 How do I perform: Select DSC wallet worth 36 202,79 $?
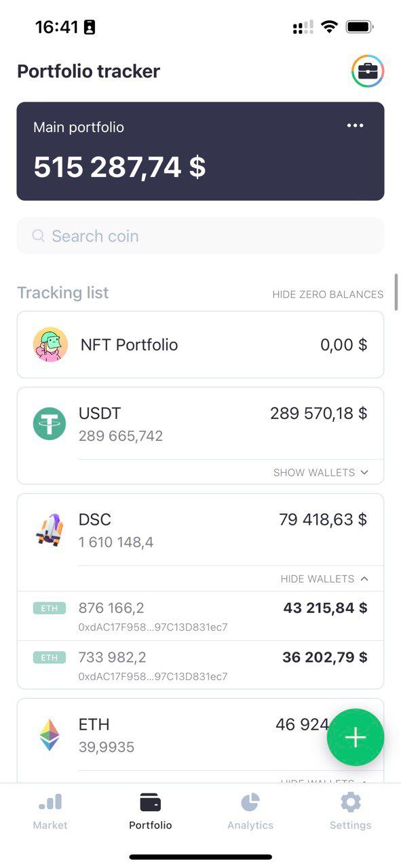point(200,665)
